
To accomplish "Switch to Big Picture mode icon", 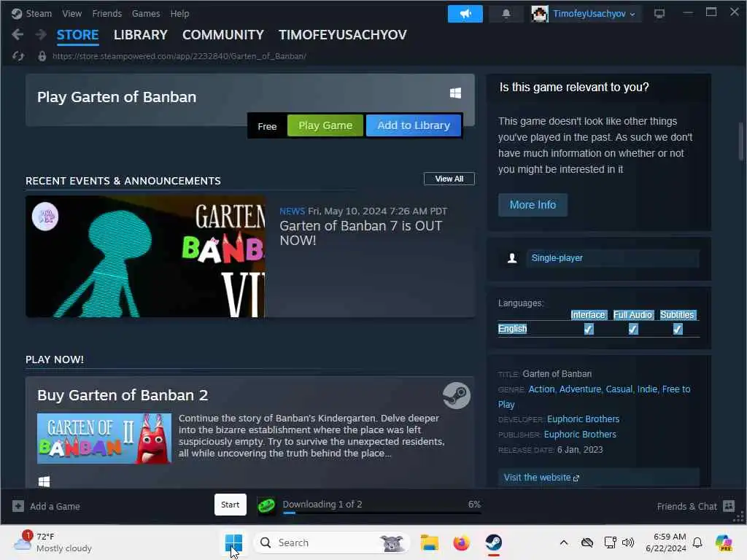I will [659, 14].
